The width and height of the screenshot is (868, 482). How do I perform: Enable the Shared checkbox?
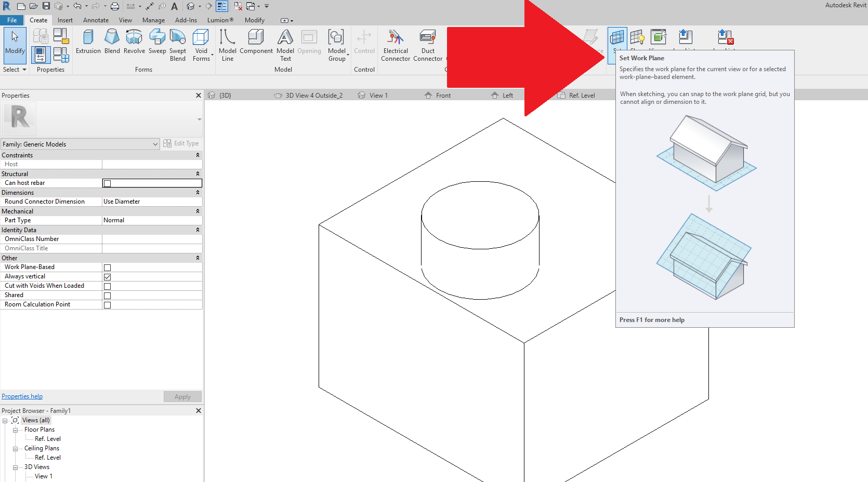[107, 296]
